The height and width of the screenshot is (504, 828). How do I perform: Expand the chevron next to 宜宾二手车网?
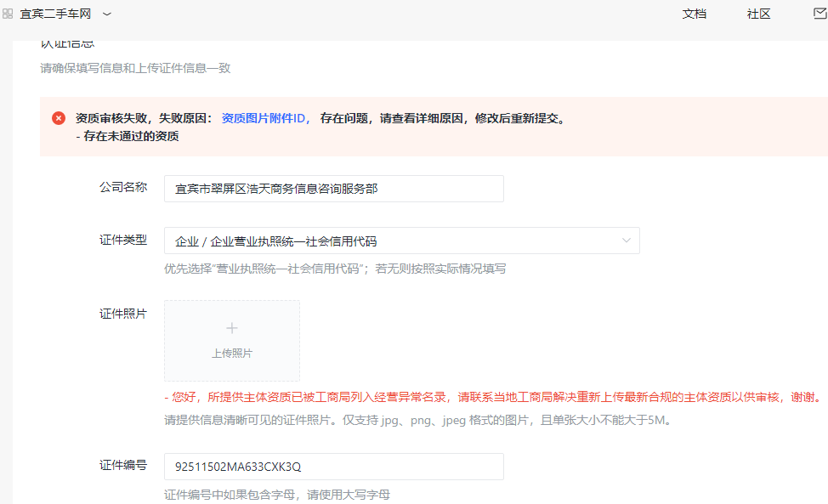tap(107, 14)
